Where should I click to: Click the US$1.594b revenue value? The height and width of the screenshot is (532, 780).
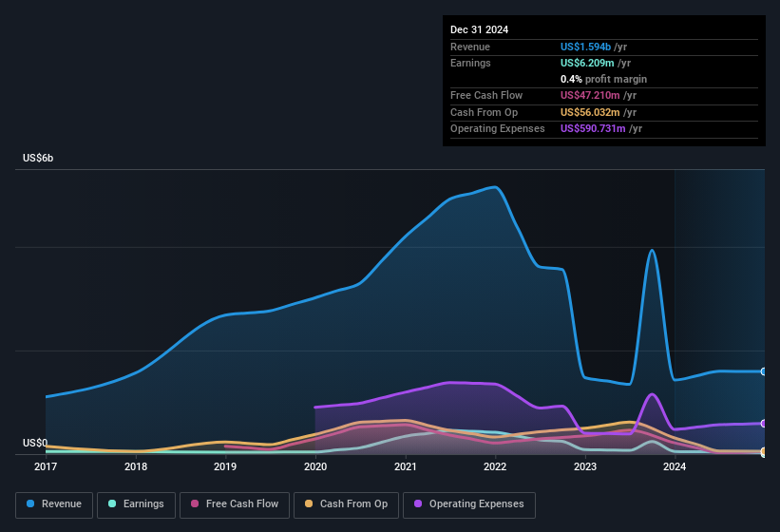point(585,47)
